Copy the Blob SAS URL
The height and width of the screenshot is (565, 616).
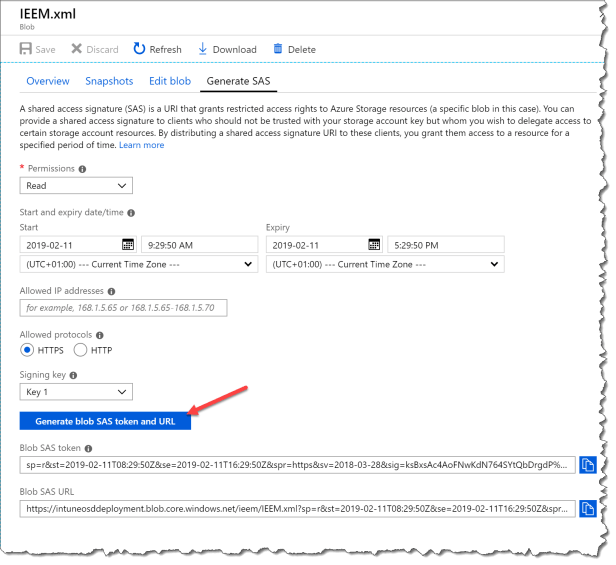[587, 509]
